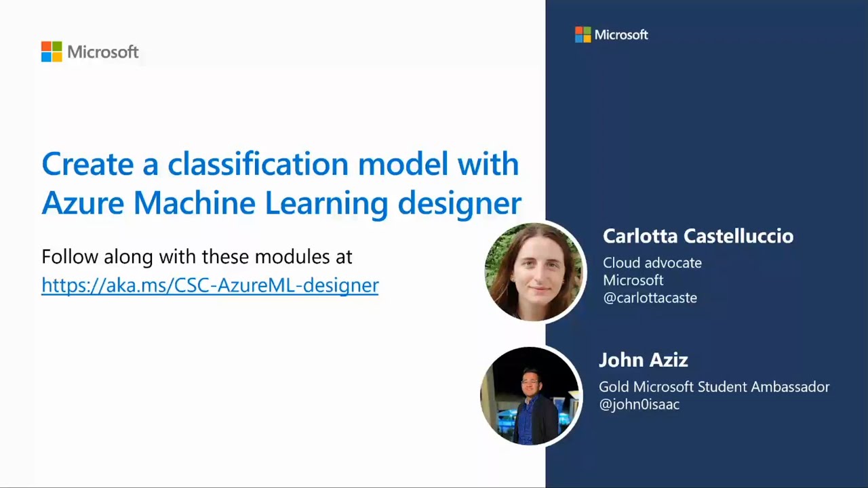Viewport: 868px width, 488px height.
Task: Click the handle '@john0isaac'
Action: pyautogui.click(x=639, y=405)
